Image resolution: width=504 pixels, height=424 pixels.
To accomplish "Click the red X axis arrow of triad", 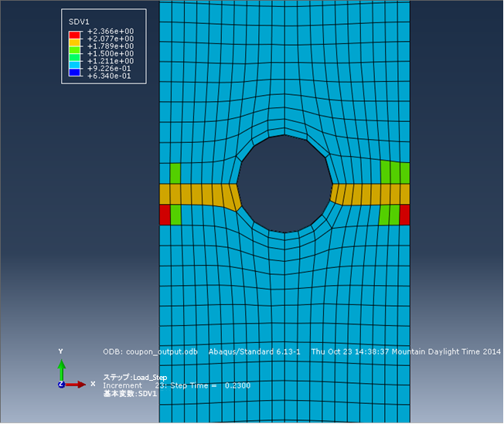I will point(75,384).
